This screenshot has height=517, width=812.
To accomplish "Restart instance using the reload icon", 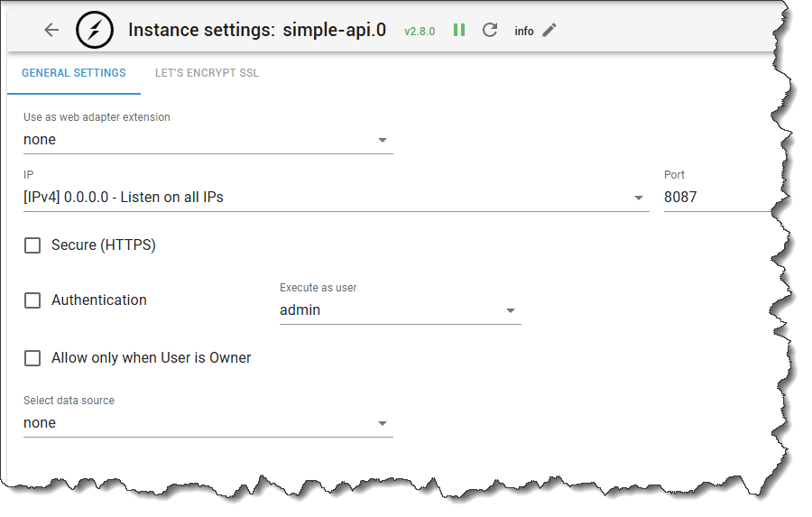I will click(x=490, y=30).
